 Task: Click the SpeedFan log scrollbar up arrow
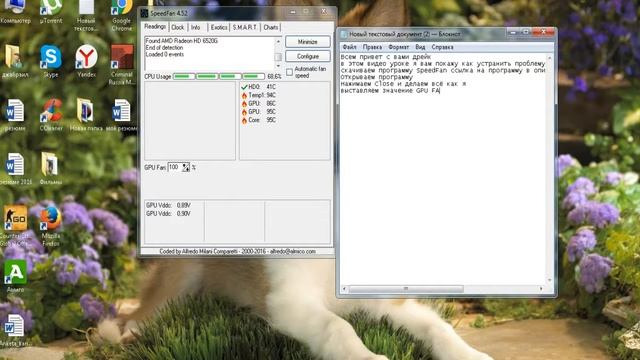(x=278, y=41)
